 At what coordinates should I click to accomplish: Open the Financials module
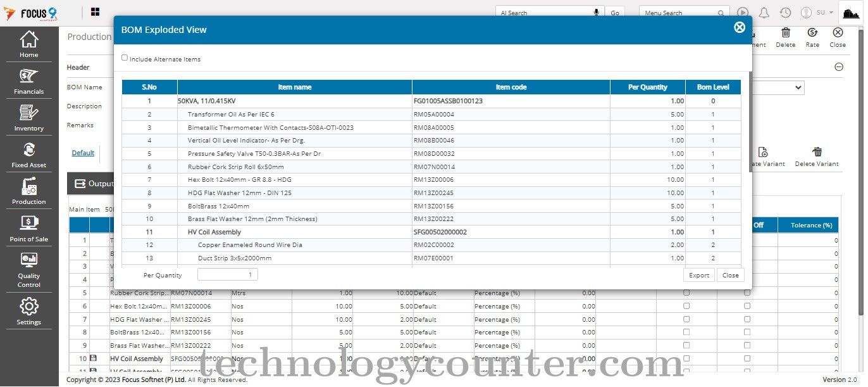click(29, 81)
